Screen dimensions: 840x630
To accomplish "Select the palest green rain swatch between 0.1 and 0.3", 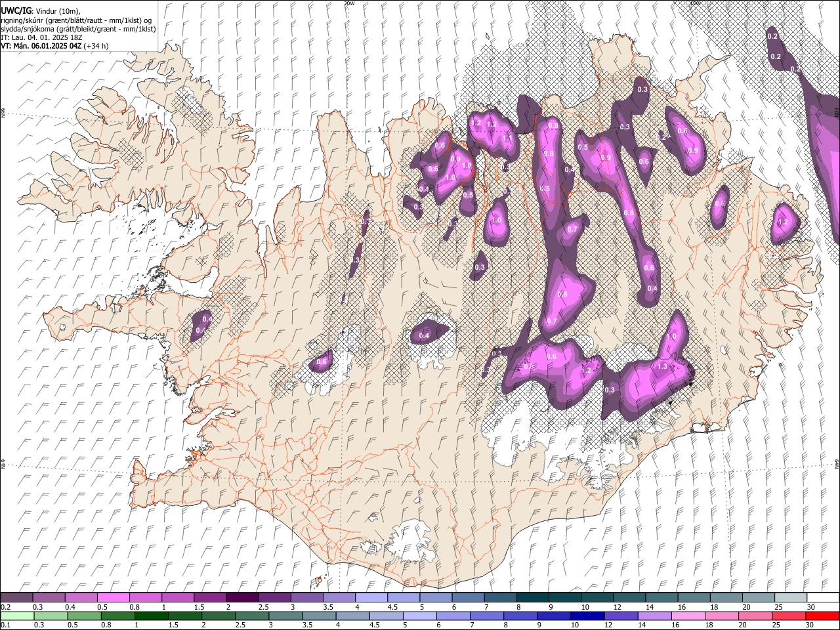I will pyautogui.click(x=17, y=616).
